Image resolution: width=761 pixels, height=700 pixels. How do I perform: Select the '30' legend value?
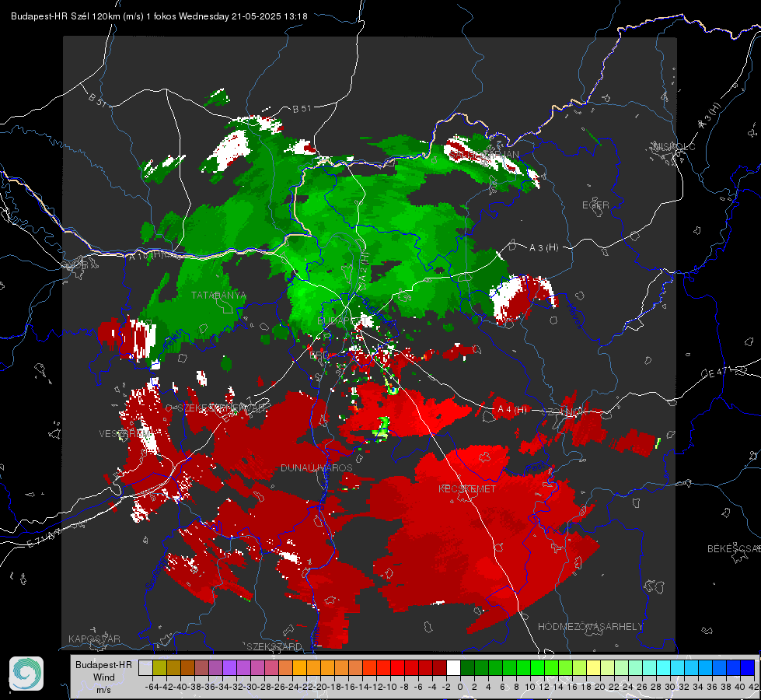(670, 687)
